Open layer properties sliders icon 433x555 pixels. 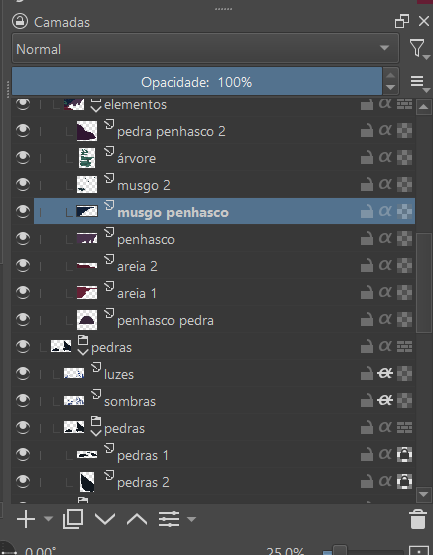(169, 519)
